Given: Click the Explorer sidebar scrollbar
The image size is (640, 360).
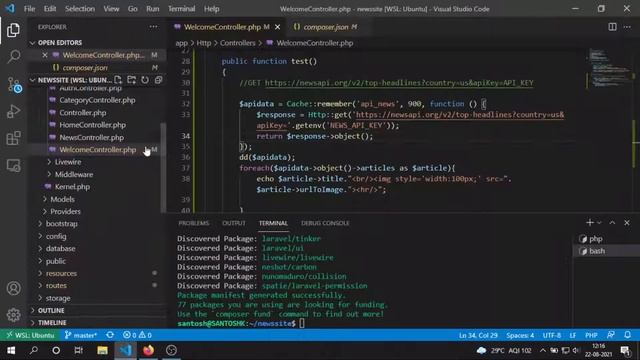Looking at the screenshot, I should coord(163,167).
